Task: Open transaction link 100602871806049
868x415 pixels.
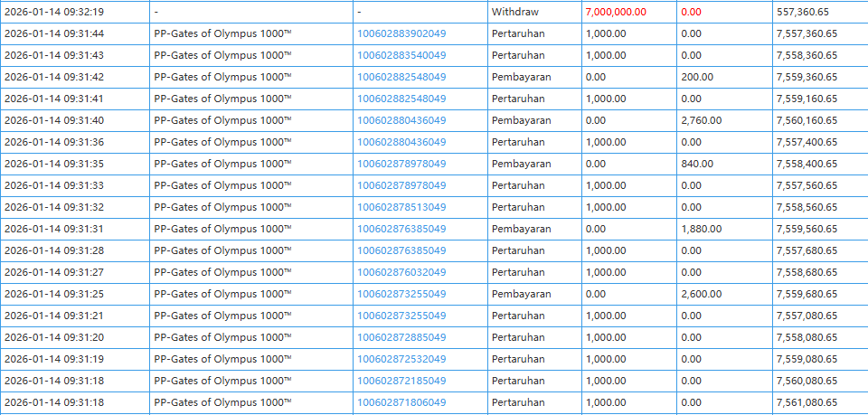Action: point(401,402)
